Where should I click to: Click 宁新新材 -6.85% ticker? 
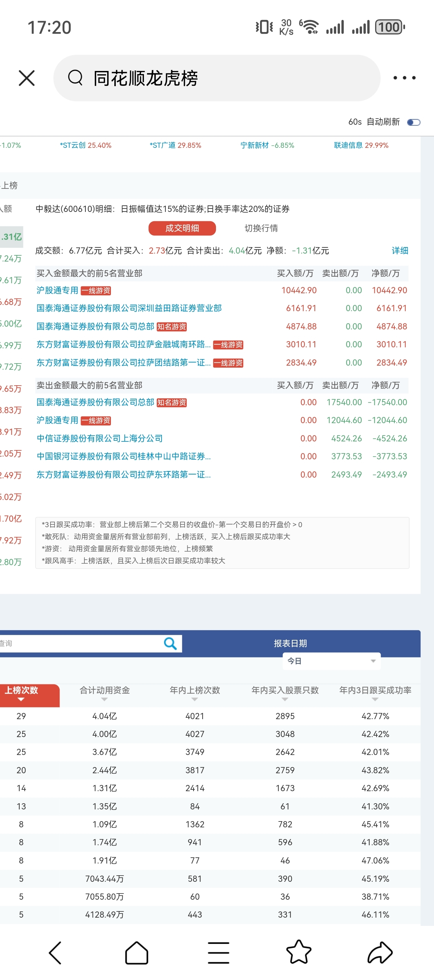click(267, 145)
